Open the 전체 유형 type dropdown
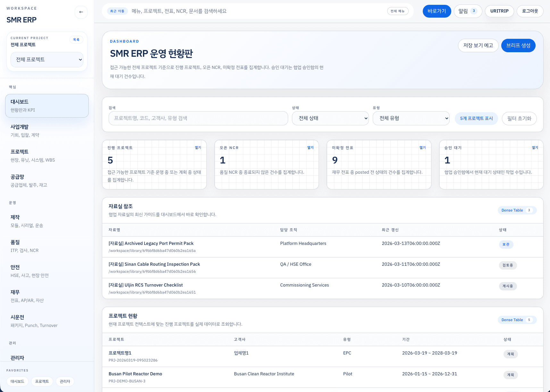Viewport: 550px width, 392px height. 411,118
